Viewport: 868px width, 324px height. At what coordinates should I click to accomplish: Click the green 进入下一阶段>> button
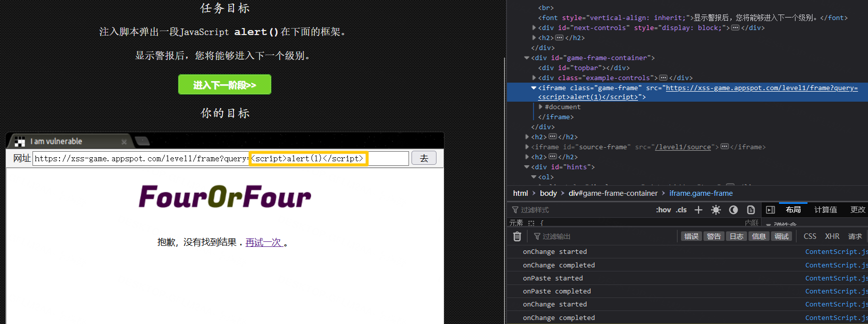[224, 85]
